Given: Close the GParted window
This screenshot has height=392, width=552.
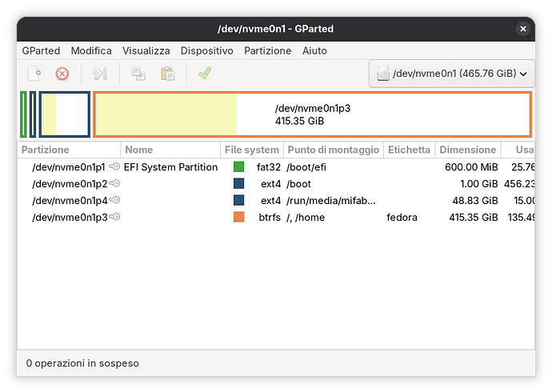Looking at the screenshot, I should tap(523, 29).
